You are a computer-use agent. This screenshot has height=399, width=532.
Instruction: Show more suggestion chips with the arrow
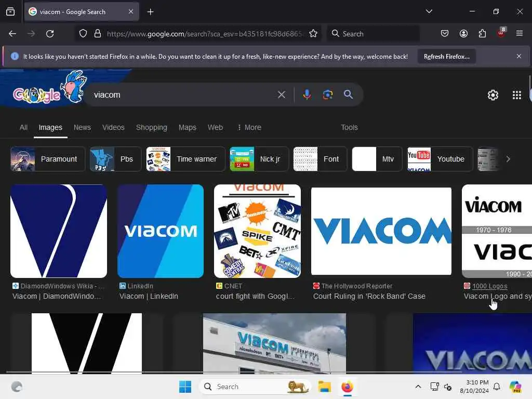(x=508, y=159)
